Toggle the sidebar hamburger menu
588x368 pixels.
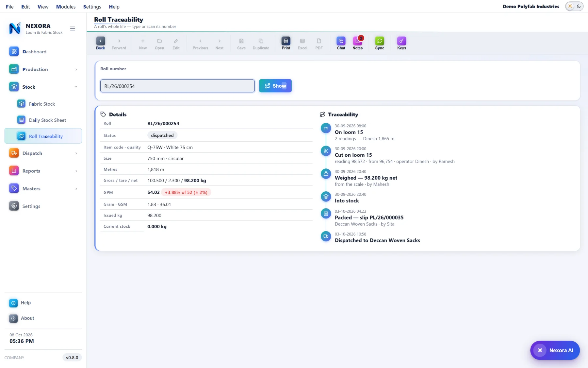click(73, 29)
